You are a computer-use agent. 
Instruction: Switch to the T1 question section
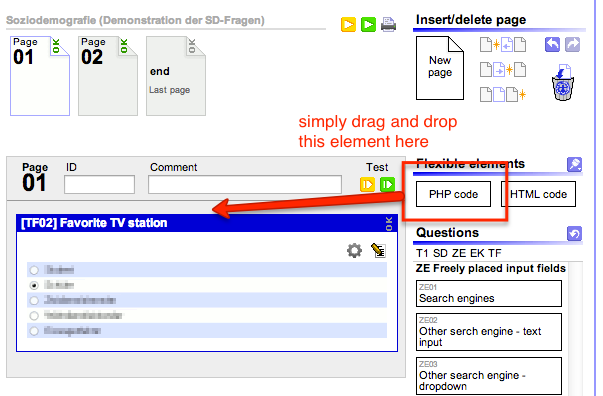coord(422,253)
